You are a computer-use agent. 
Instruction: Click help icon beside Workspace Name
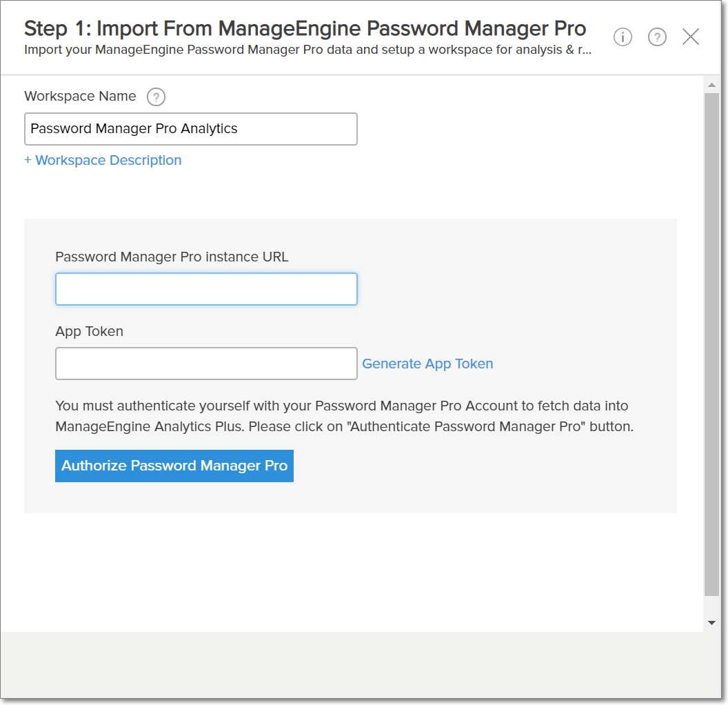tap(156, 97)
